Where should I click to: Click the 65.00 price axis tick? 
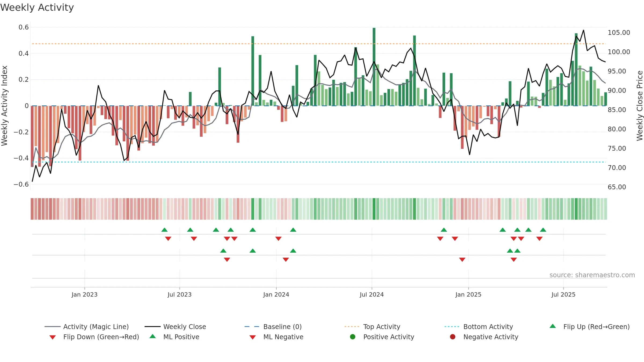point(617,187)
